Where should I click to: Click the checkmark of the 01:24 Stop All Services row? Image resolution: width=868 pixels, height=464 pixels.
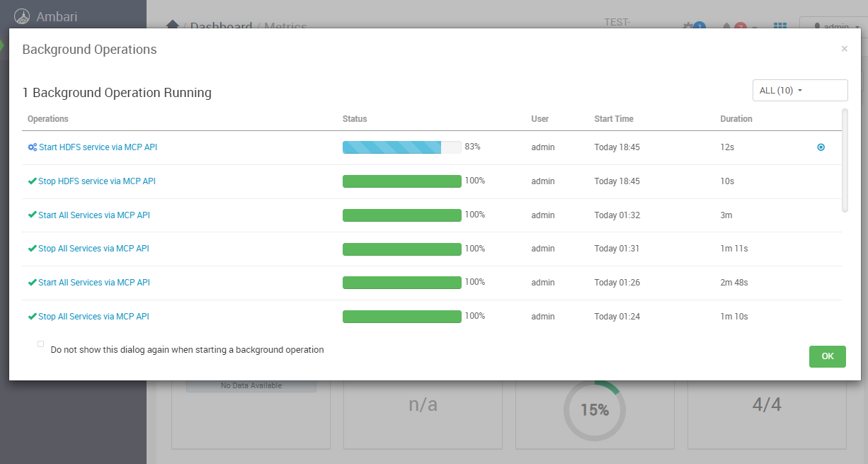click(32, 317)
